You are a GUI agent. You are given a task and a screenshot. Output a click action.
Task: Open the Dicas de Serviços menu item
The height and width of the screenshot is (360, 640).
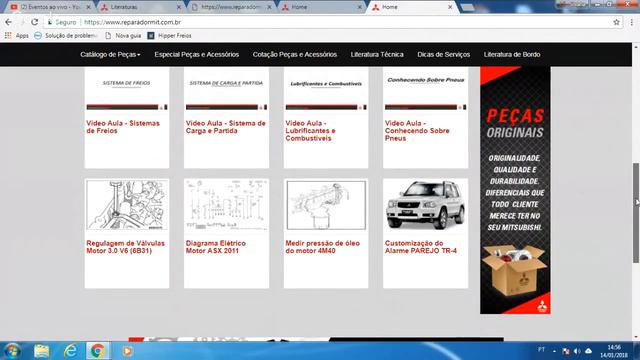pyautogui.click(x=444, y=54)
